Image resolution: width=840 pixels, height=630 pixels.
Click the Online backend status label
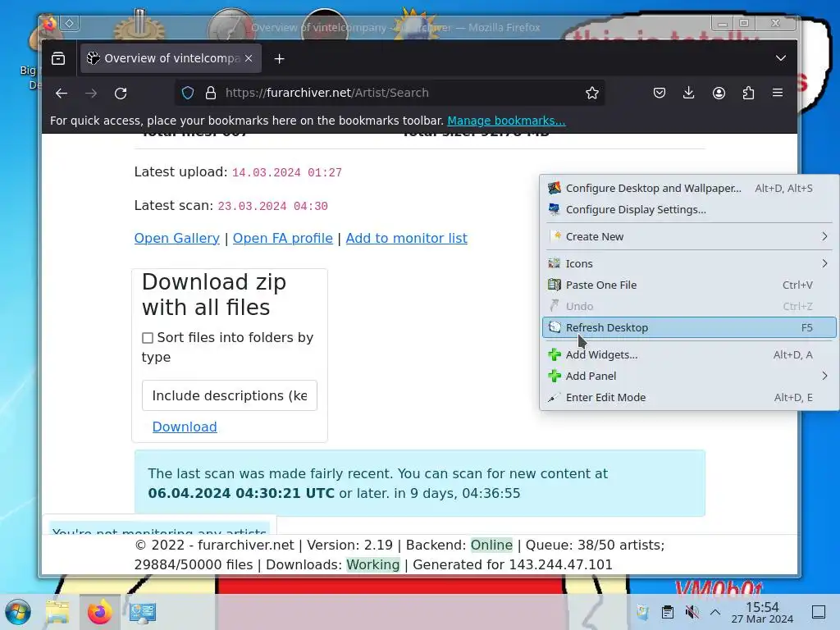tap(491, 546)
